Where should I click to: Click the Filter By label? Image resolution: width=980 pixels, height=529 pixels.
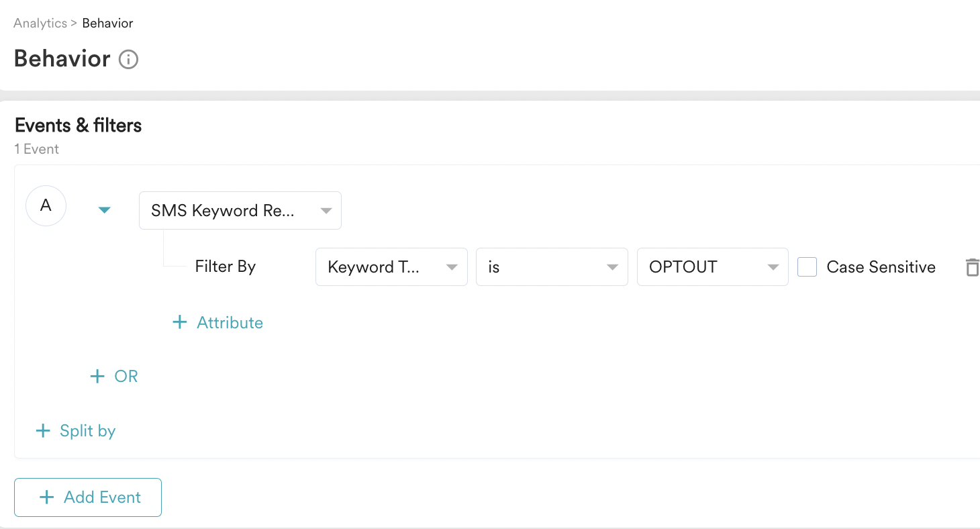[225, 267]
